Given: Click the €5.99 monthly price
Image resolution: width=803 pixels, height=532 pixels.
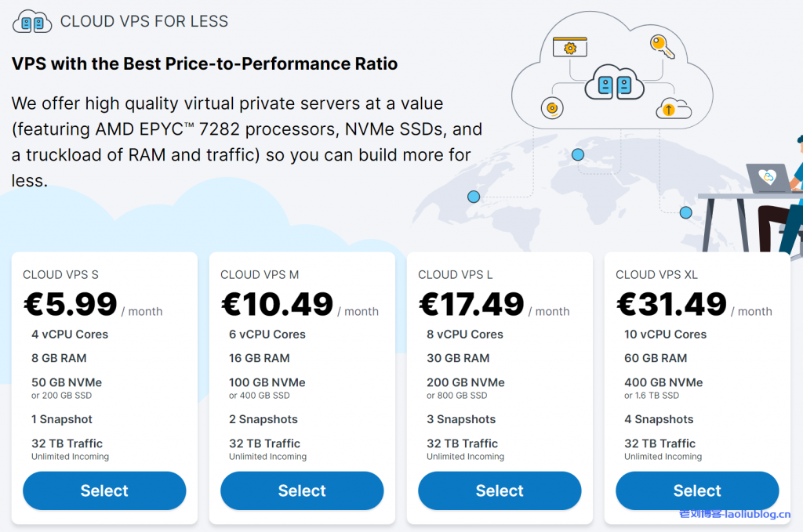Looking at the screenshot, I should pyautogui.click(x=71, y=304).
